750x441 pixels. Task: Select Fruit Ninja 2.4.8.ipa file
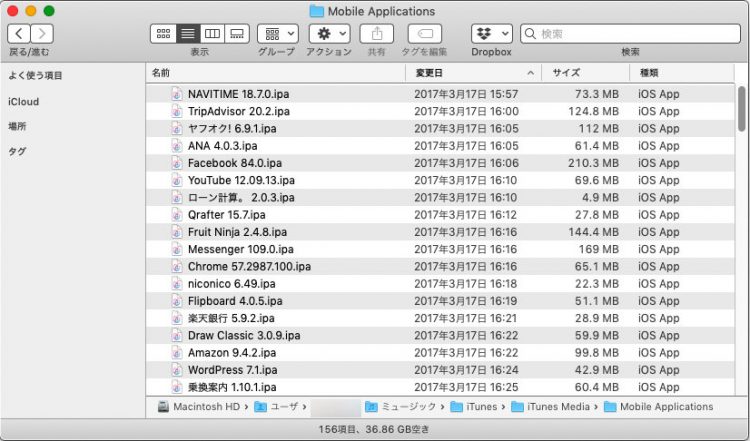(440, 232)
